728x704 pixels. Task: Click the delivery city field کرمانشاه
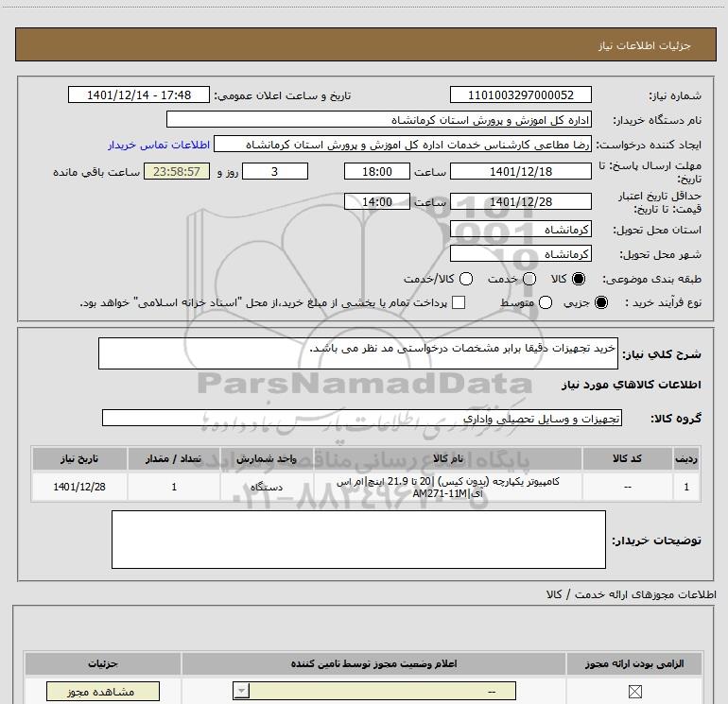[x=520, y=253]
